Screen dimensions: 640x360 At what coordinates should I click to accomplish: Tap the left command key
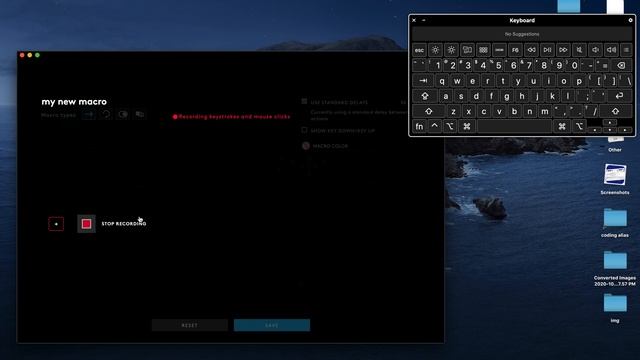(467, 127)
